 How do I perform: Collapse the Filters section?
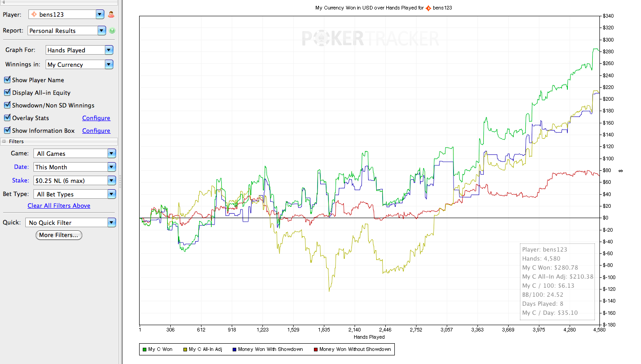pos(4,141)
